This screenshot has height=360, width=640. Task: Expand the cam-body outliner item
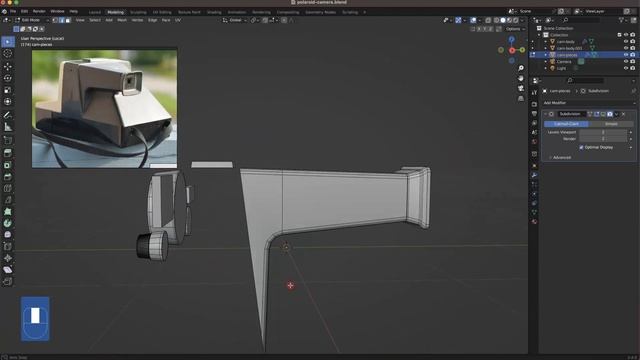tap(546, 42)
